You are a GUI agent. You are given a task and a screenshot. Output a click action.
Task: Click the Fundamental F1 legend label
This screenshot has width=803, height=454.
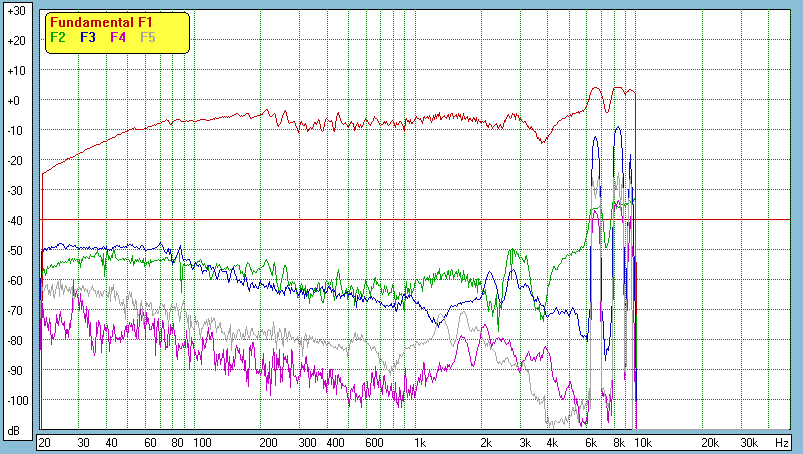coord(100,22)
